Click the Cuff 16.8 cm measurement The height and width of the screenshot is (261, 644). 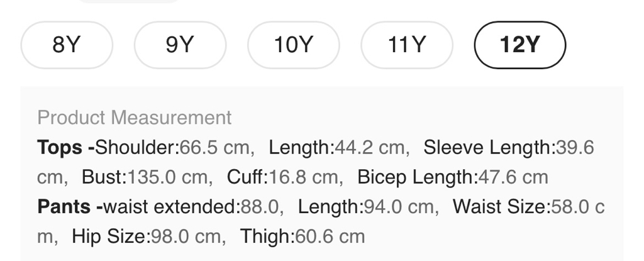pyautogui.click(x=285, y=177)
